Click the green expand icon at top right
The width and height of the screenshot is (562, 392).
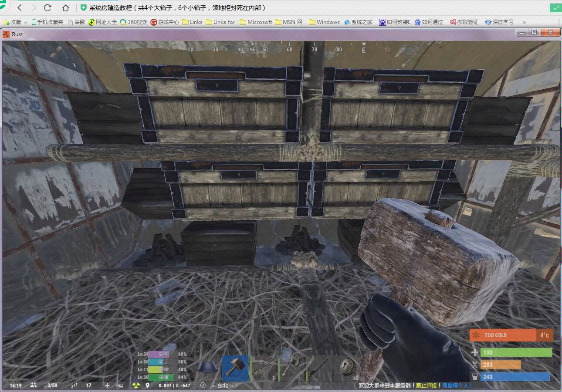point(555,8)
